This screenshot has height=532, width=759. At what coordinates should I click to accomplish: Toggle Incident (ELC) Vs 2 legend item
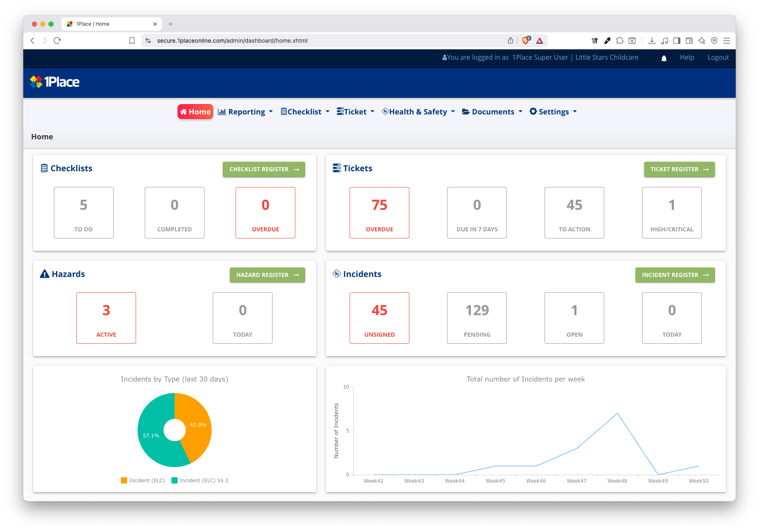(200, 481)
